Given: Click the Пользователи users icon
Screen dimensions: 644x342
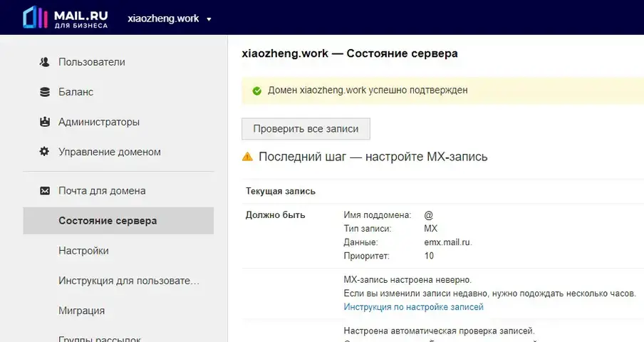Looking at the screenshot, I should click(x=44, y=62).
